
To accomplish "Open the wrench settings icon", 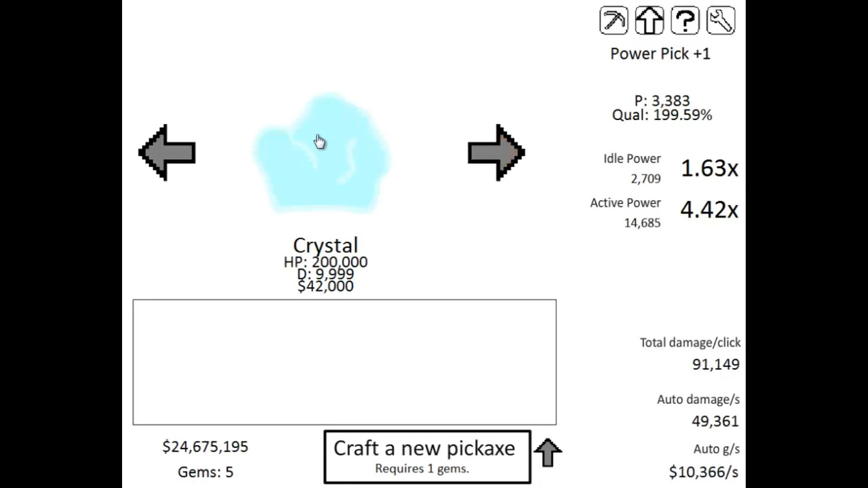I will (x=721, y=20).
